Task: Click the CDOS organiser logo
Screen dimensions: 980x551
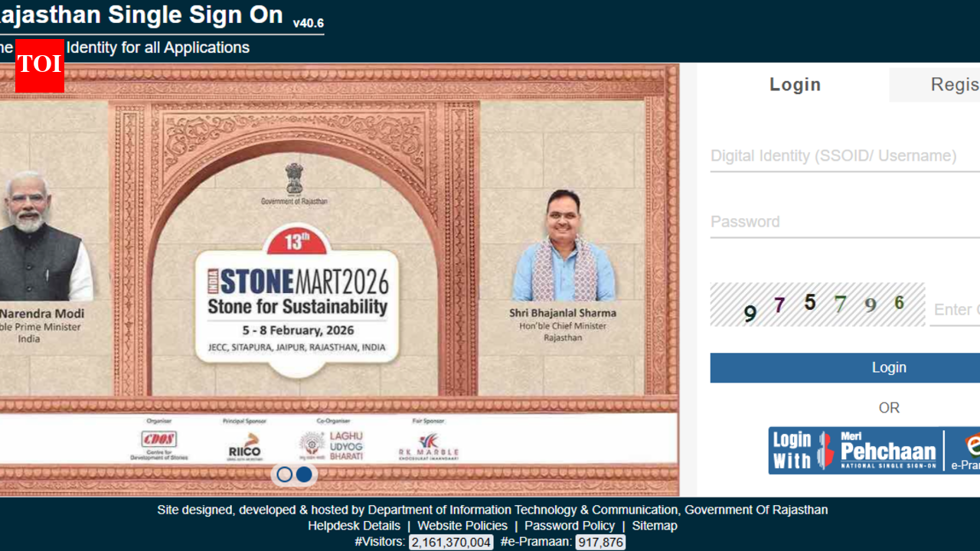Action: pyautogui.click(x=158, y=445)
